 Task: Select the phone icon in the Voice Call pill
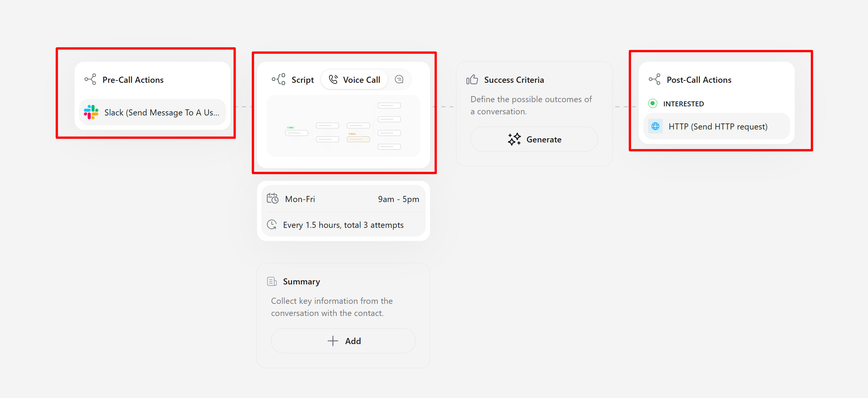334,79
